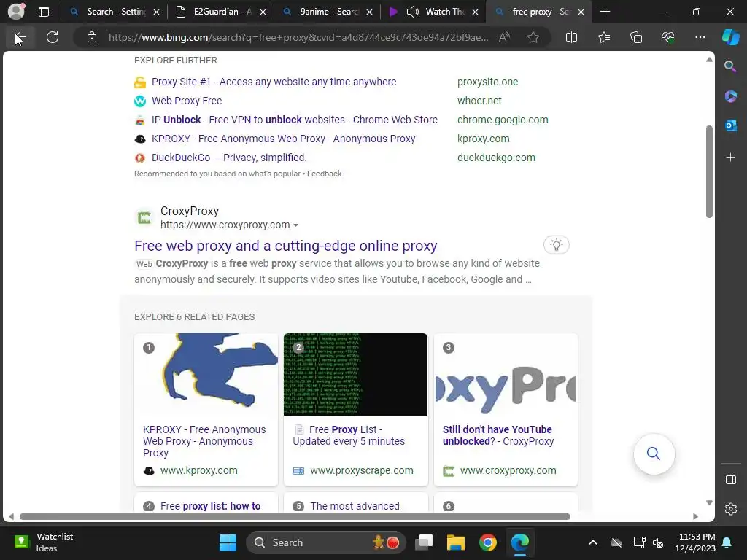Screen dimensions: 747x560
Task: Show hidden system tray icons
Action: click(x=592, y=542)
